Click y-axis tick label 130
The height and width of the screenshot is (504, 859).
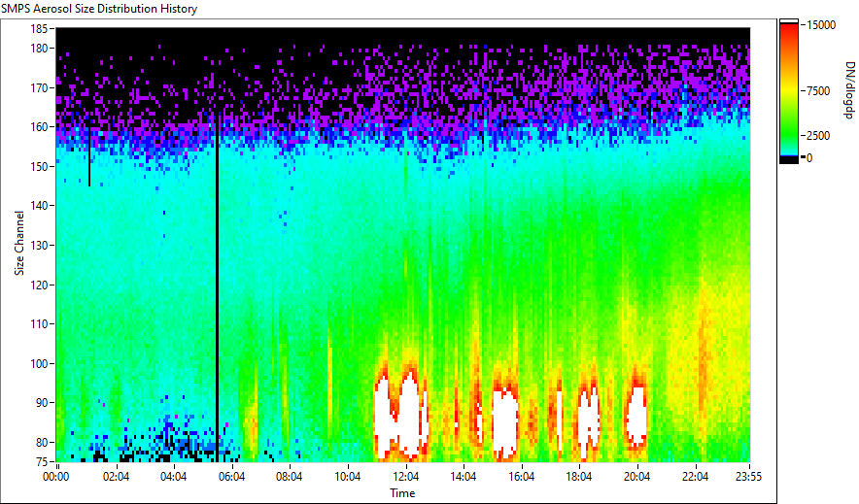39,245
